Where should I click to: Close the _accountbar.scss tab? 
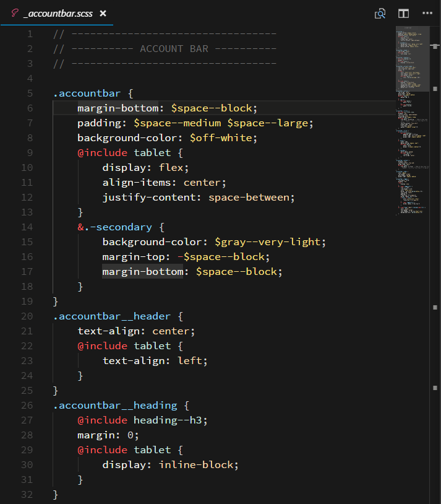(103, 13)
